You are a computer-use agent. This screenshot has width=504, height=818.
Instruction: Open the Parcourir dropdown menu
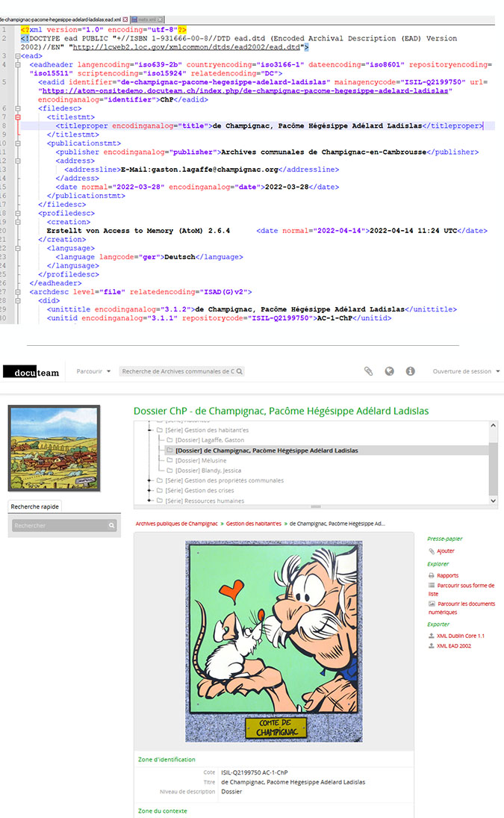tap(93, 371)
